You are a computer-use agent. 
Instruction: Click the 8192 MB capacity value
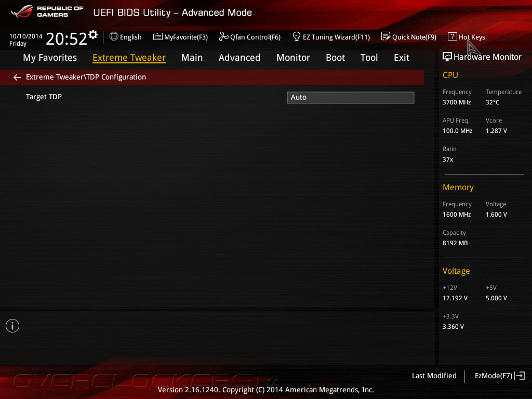tap(455, 243)
